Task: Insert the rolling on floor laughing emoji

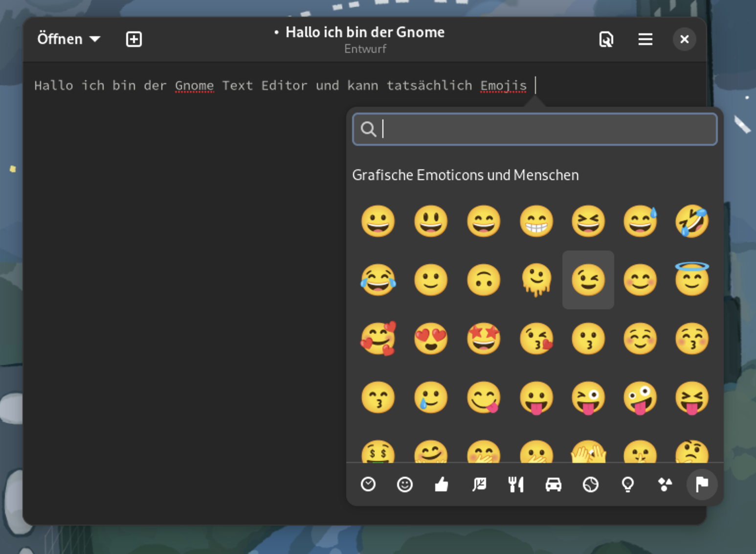Action: [692, 221]
